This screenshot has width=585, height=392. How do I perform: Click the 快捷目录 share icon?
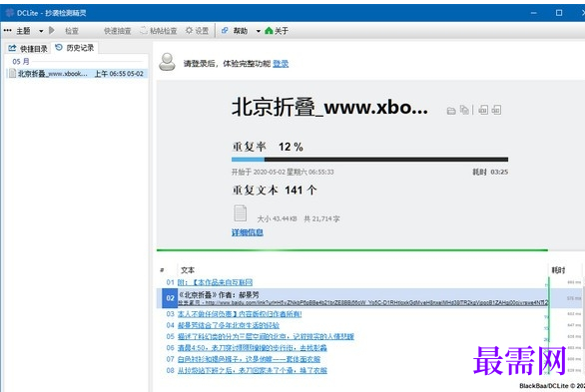tap(12, 48)
